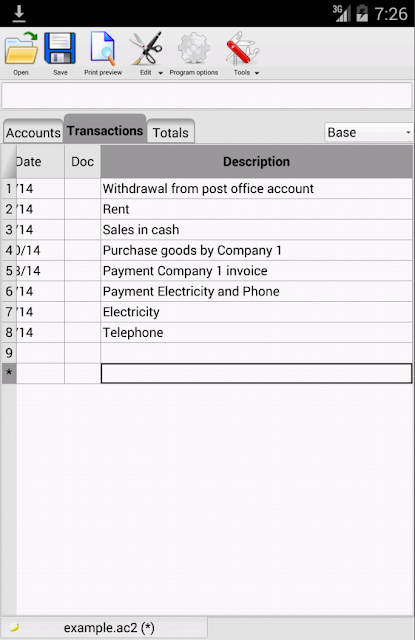Expand the Tools dropdown arrow
415x640 pixels.
click(257, 73)
